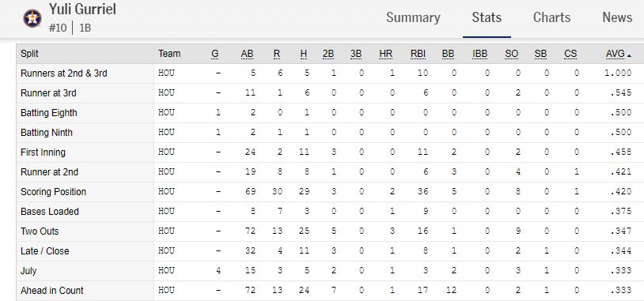This screenshot has height=301, width=644.
Task: Select the Scoring Position split row
Action: 330,192
